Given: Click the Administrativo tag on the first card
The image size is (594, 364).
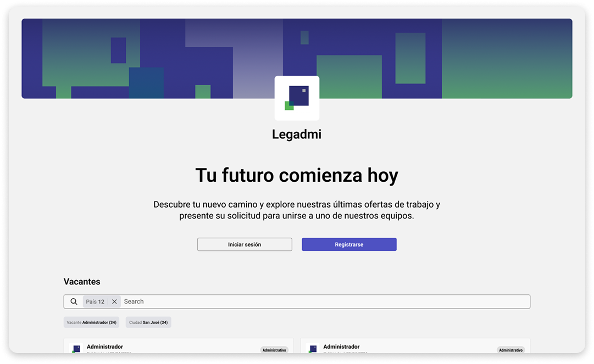Looking at the screenshot, I should pyautogui.click(x=274, y=350).
